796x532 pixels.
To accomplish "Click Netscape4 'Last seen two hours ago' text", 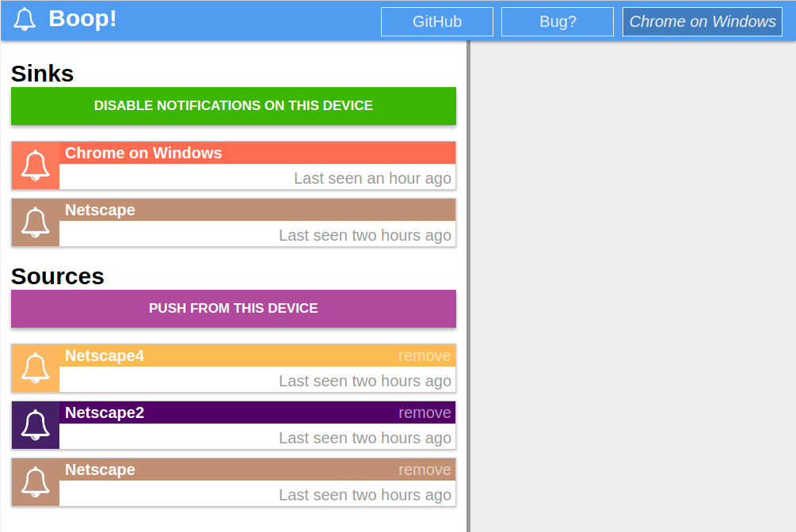I will (x=365, y=381).
